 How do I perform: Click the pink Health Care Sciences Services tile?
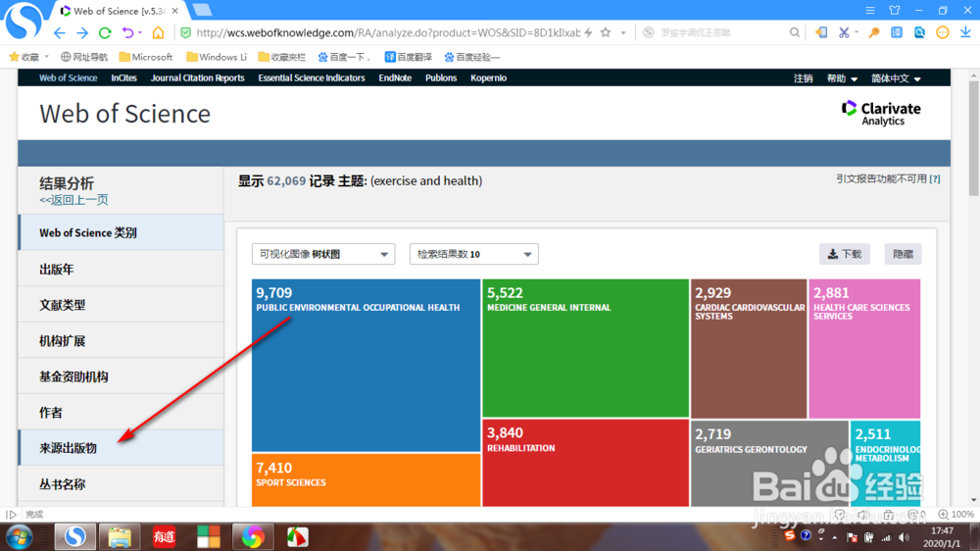[x=864, y=349]
